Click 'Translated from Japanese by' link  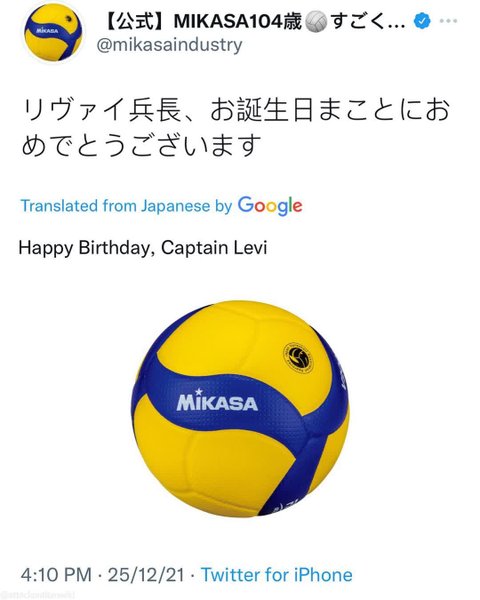[126, 206]
